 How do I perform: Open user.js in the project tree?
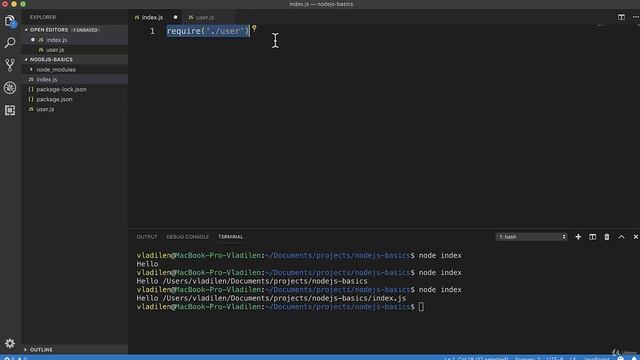click(x=45, y=109)
